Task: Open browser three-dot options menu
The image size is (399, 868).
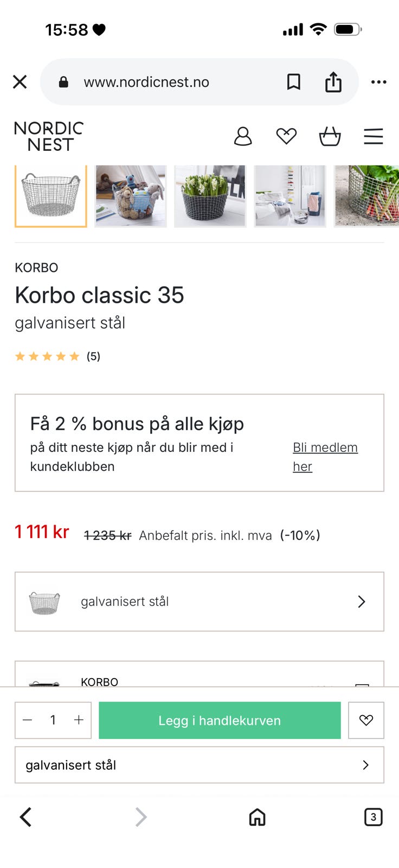Action: pyautogui.click(x=378, y=82)
